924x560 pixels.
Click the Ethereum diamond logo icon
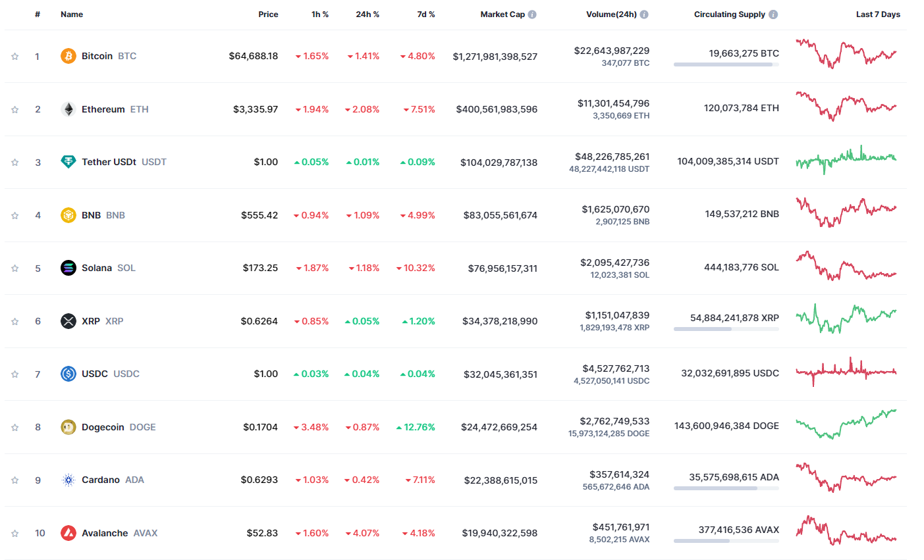[68, 109]
